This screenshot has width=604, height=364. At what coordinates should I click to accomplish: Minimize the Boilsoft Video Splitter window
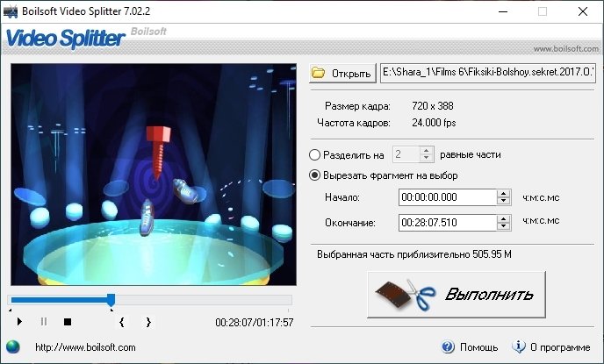[x=503, y=11]
